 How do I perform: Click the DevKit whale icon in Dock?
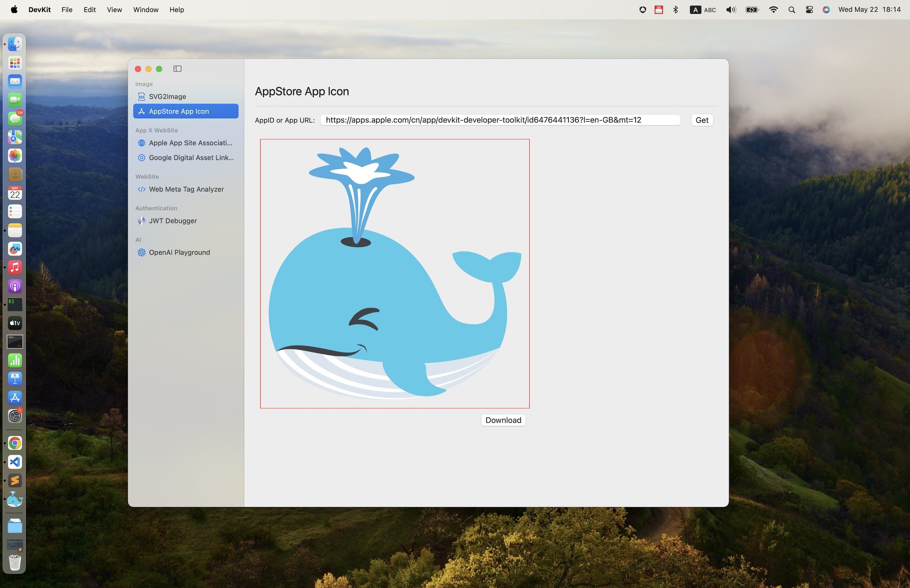(15, 499)
